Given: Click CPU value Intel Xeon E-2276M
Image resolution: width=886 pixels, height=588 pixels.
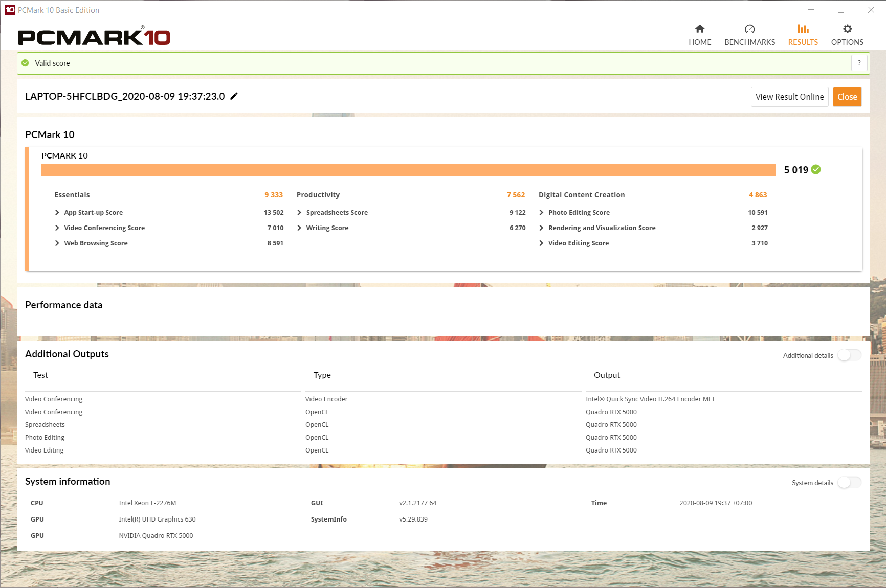Looking at the screenshot, I should [147, 503].
